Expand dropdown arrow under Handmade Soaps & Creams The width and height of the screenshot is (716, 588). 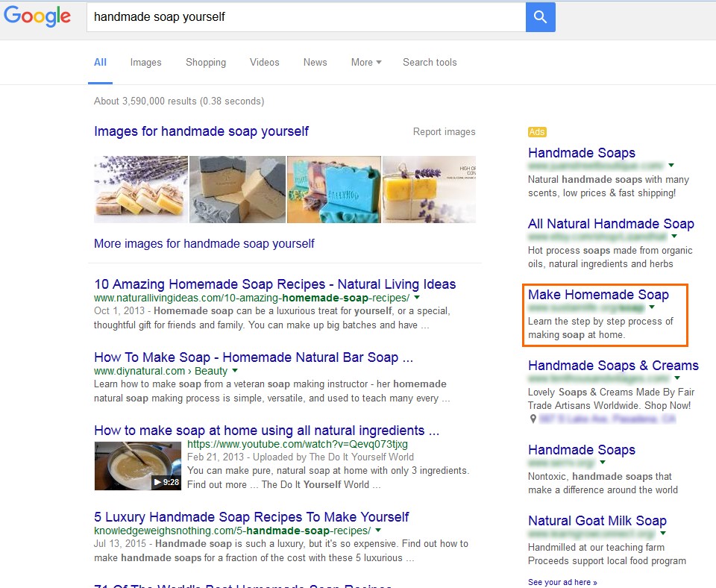[677, 378]
